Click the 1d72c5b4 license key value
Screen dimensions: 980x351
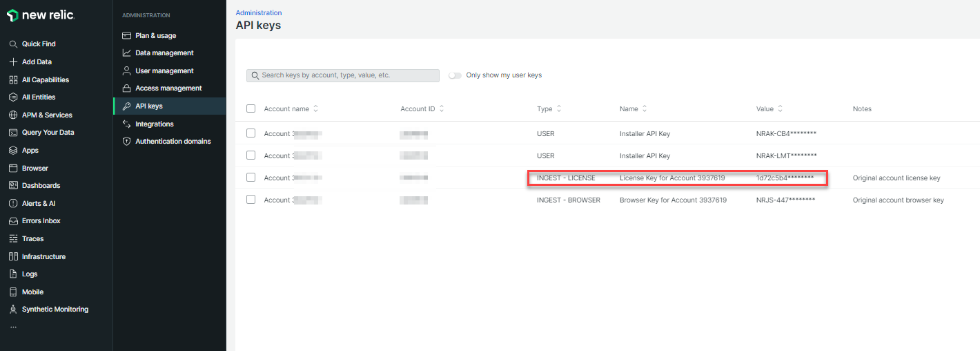pos(785,178)
